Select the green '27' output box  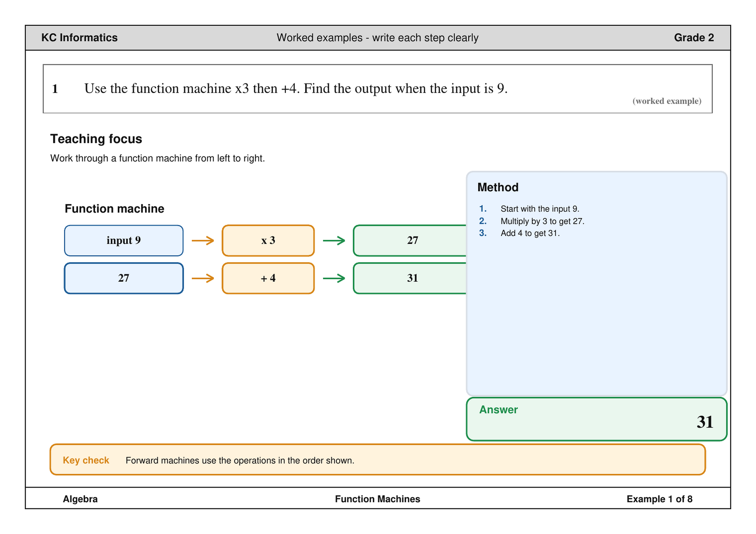click(x=410, y=240)
